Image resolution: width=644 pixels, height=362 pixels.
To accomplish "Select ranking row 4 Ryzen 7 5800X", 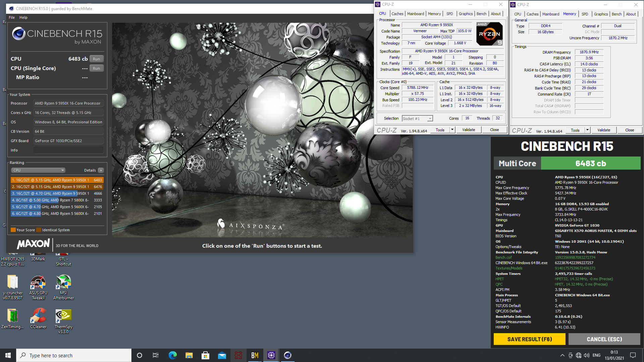I will coord(57,200).
